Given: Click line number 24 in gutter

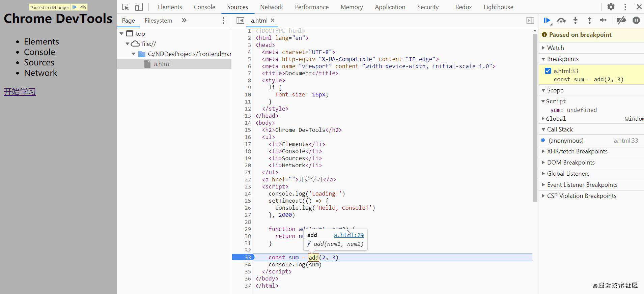Looking at the screenshot, I should click(248, 194).
